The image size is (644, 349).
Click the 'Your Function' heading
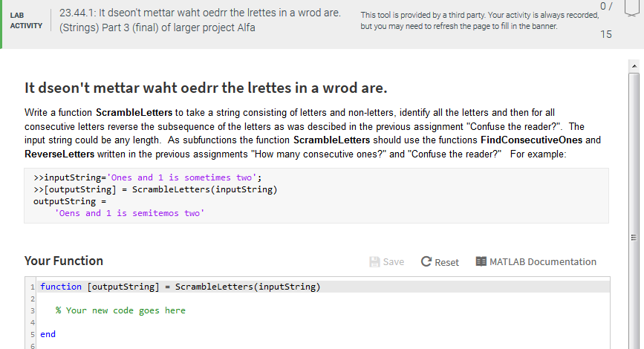64,261
